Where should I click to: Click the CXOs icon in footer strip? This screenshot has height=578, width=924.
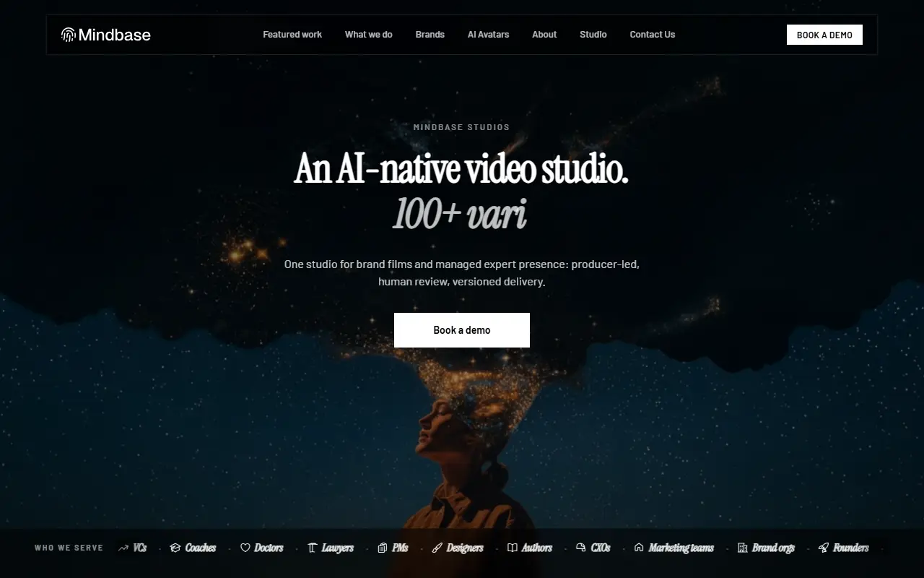(581, 548)
